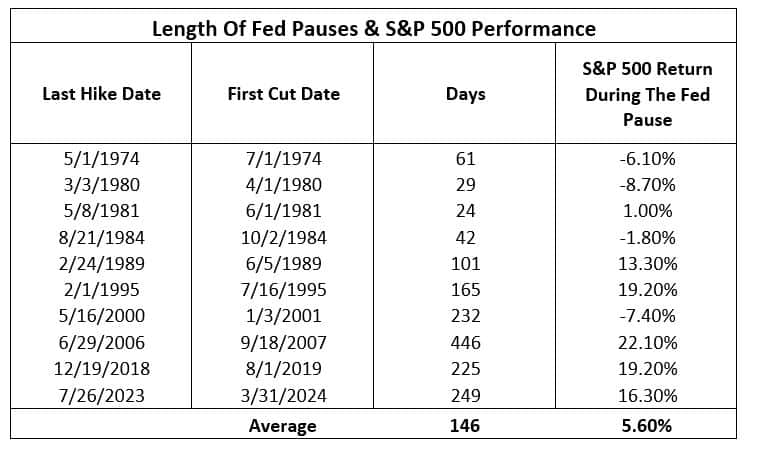Click the 4/1/1980 first cut date
This screenshot has height=453, width=763.
click(284, 185)
